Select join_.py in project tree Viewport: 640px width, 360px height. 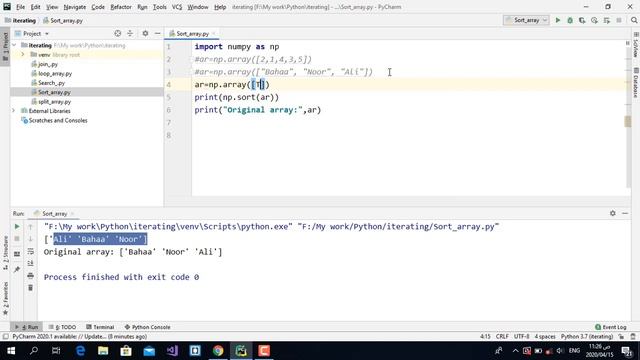coord(47,64)
